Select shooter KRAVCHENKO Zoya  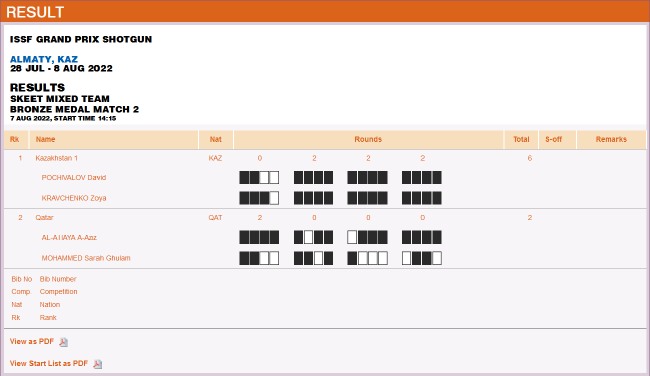pos(74,198)
